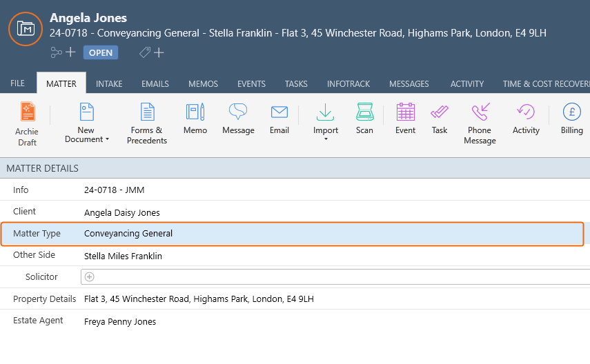Switch to the FILE tab

[x=18, y=83]
